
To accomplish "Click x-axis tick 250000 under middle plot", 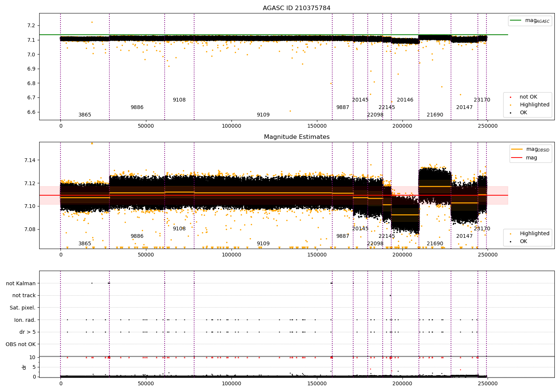I will [488, 255].
